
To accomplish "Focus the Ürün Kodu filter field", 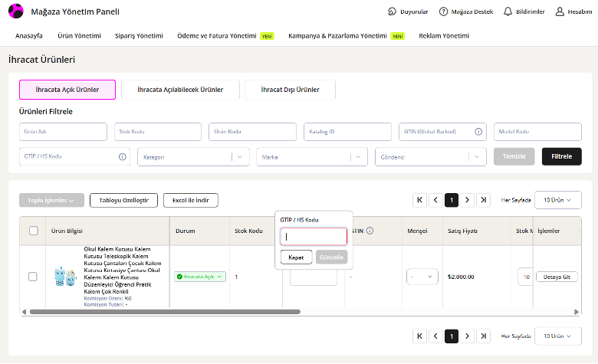I will tap(252, 132).
